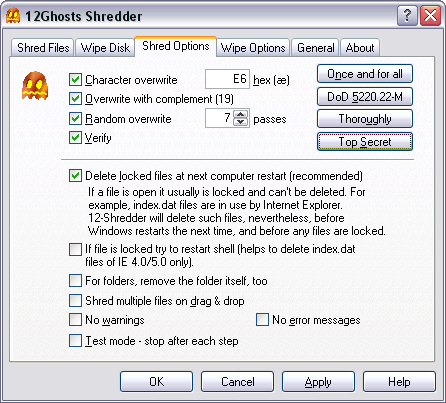Decrease random overwrite passes with down arrow
This screenshot has height=403, width=446.
(241, 122)
